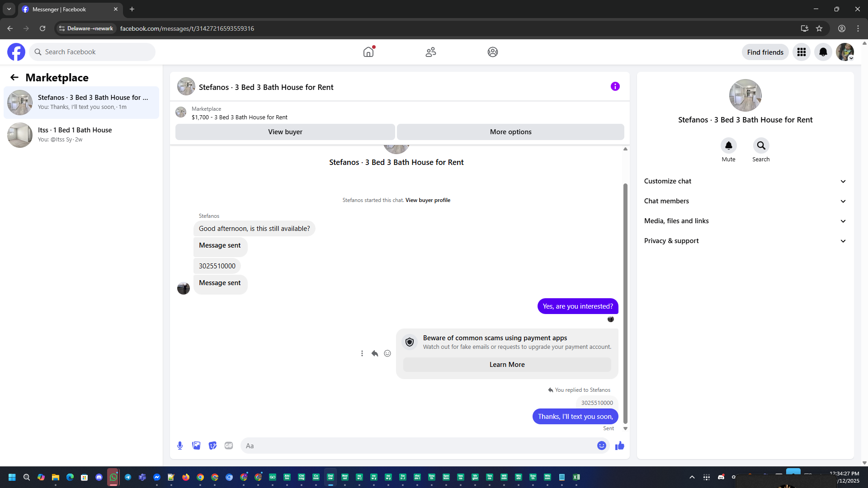Open the Itss 1 Bed 1 Bath conversation
Image resolution: width=868 pixels, height=488 pixels.
coord(81,135)
